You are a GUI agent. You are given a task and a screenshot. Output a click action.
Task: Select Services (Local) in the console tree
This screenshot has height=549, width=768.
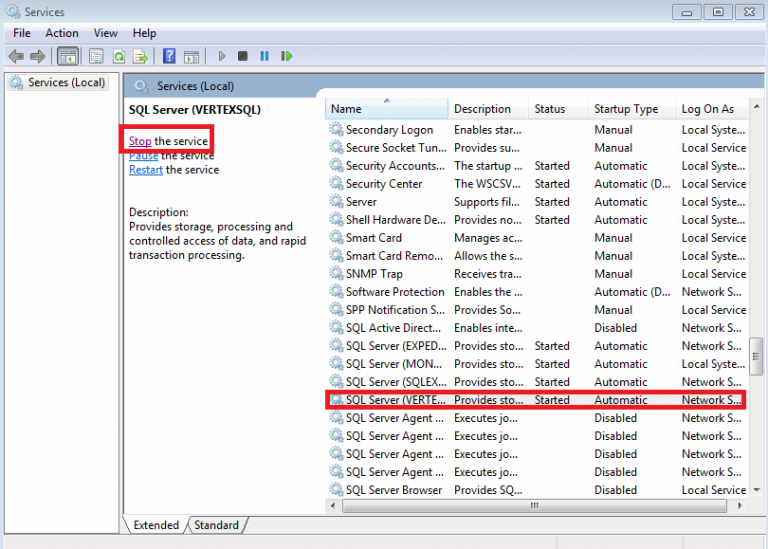58,82
